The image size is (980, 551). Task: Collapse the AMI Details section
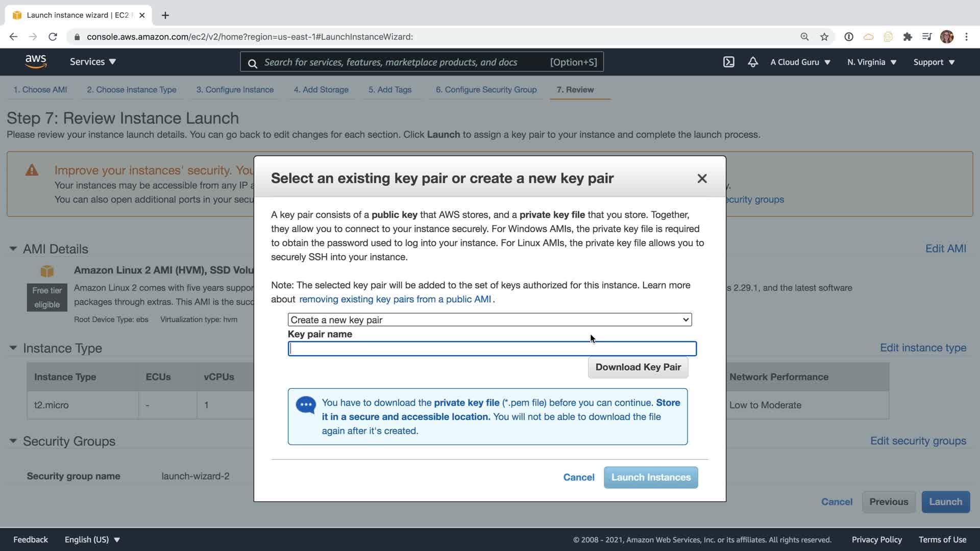13,249
